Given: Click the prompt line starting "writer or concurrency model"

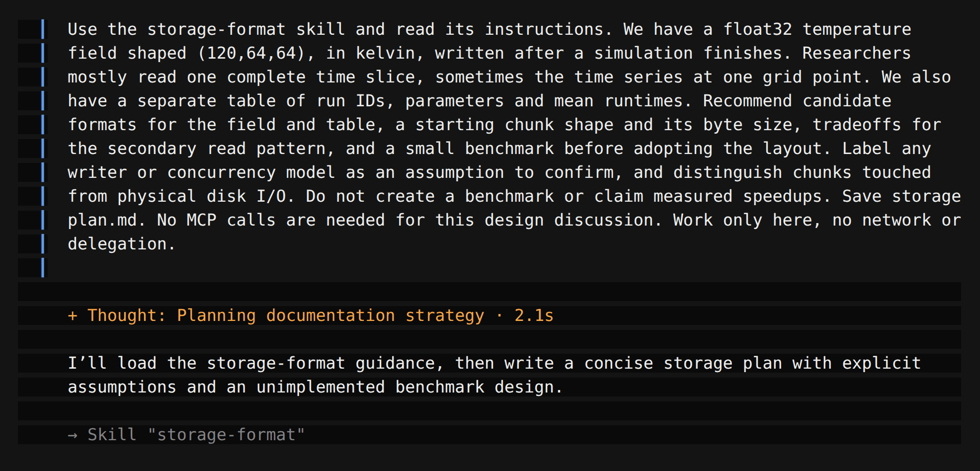Looking at the screenshot, I should click(499, 172).
